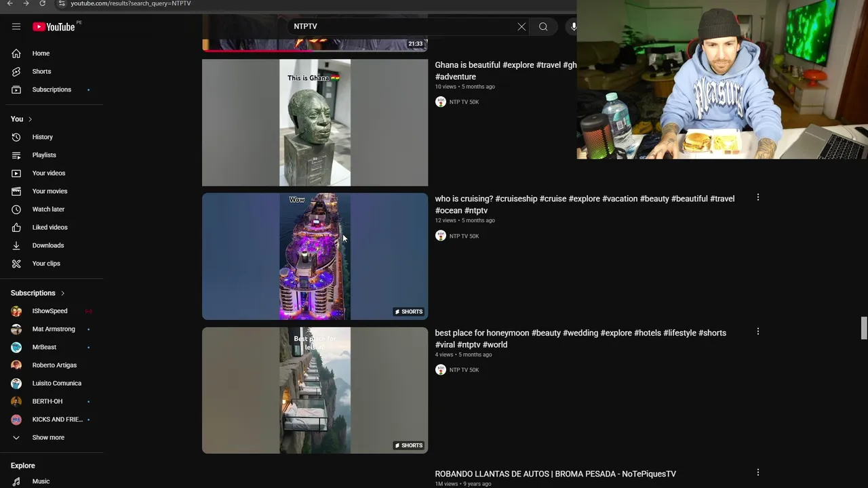Click the Your movies icon

[x=16, y=191]
